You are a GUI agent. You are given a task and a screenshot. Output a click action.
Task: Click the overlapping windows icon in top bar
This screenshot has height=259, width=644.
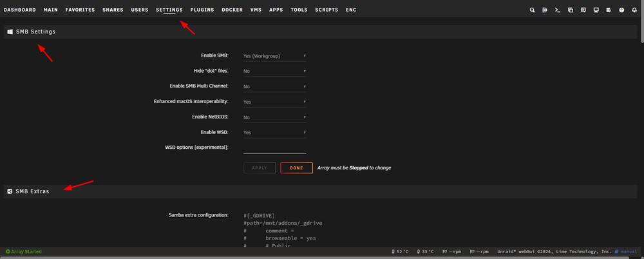click(571, 10)
